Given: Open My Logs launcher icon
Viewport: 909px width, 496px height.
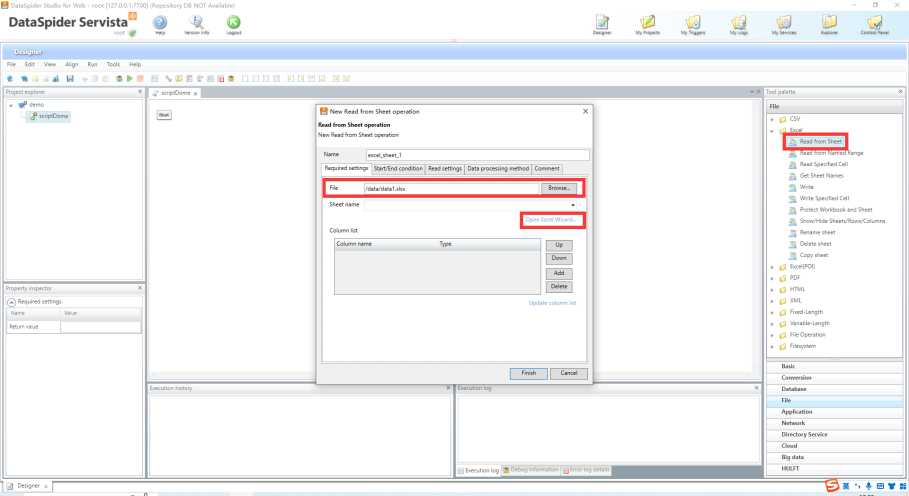Looking at the screenshot, I should coord(739,24).
